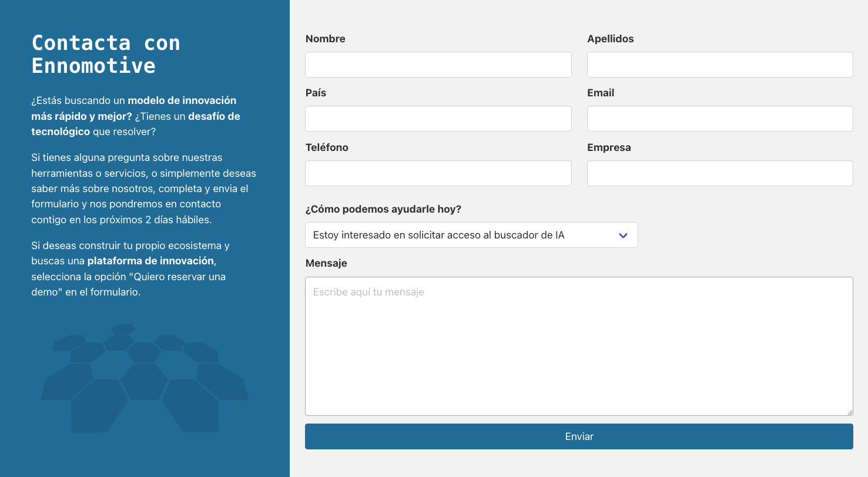Click into the Email field
This screenshot has width=868, height=477.
[719, 119]
